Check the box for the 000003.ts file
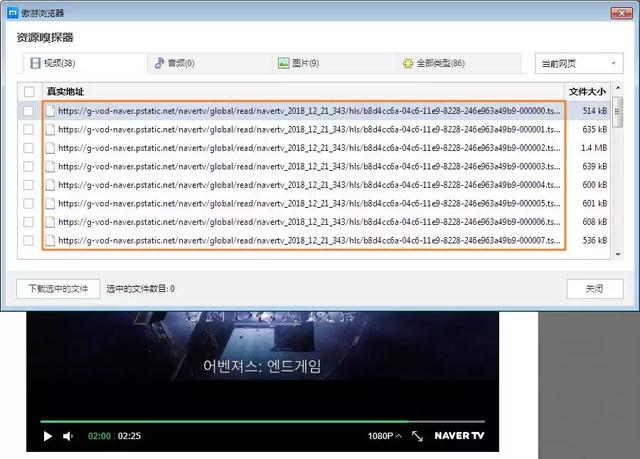 coord(29,166)
